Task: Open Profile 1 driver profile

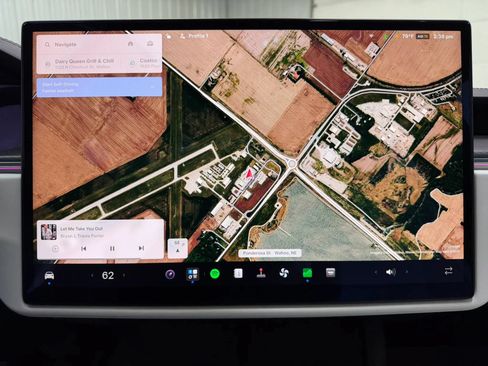Action: click(194, 36)
